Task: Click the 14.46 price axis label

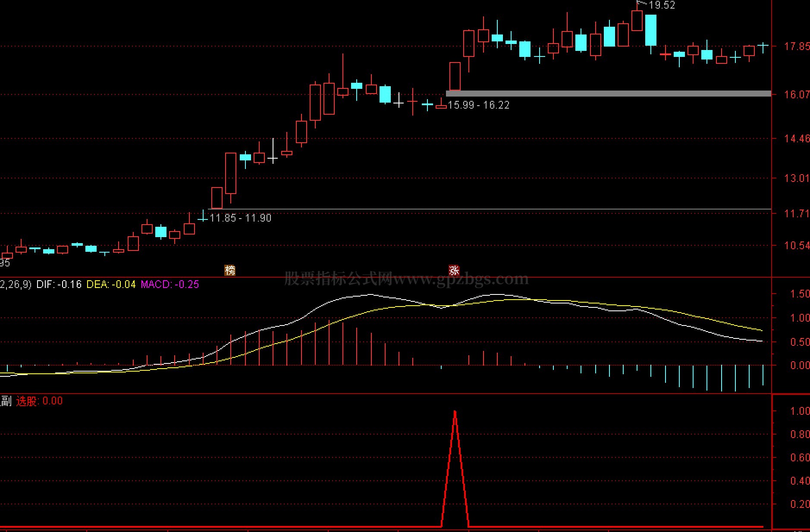Action: pyautogui.click(x=796, y=139)
